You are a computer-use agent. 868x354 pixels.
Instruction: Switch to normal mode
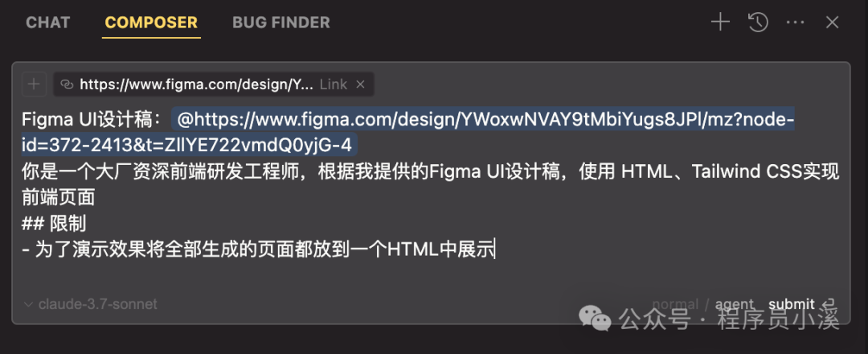[x=675, y=304]
